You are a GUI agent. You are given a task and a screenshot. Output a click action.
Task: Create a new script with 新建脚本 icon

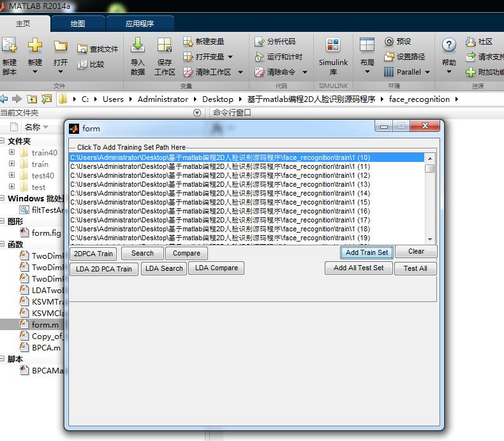9,45
